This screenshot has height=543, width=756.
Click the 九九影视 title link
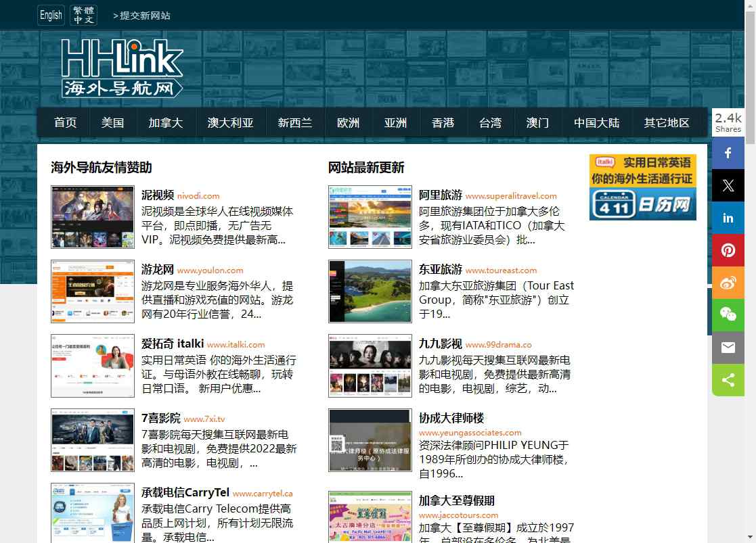pos(440,344)
